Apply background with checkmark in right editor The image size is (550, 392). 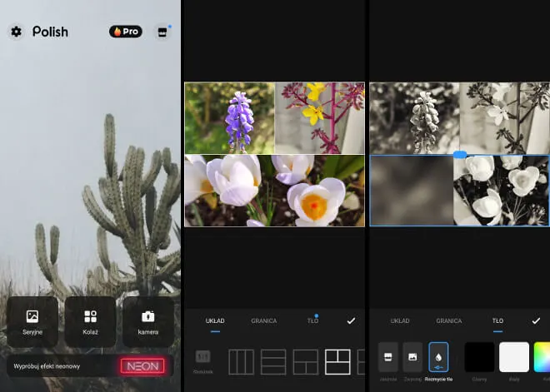click(x=536, y=320)
